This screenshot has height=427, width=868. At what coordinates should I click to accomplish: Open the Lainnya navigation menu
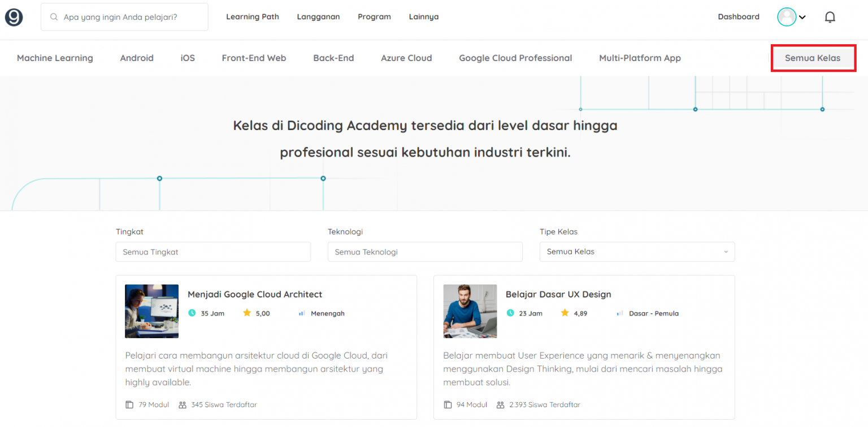pos(423,16)
